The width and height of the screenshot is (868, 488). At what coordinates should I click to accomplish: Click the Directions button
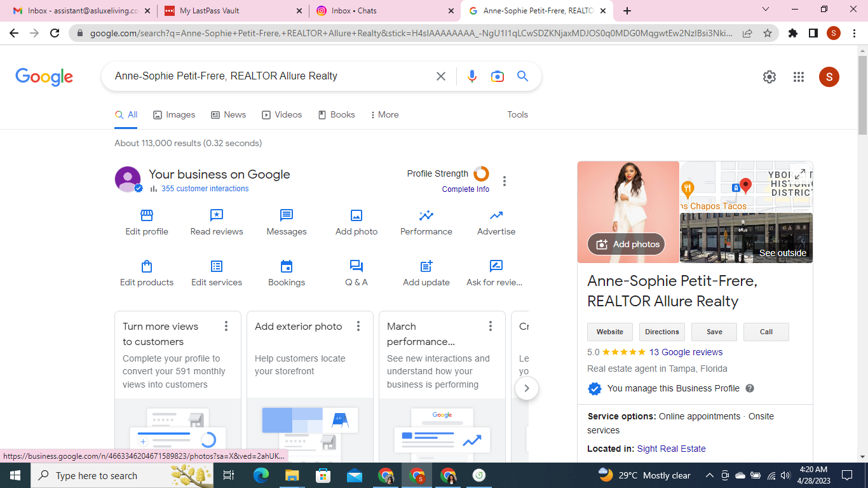click(662, 332)
